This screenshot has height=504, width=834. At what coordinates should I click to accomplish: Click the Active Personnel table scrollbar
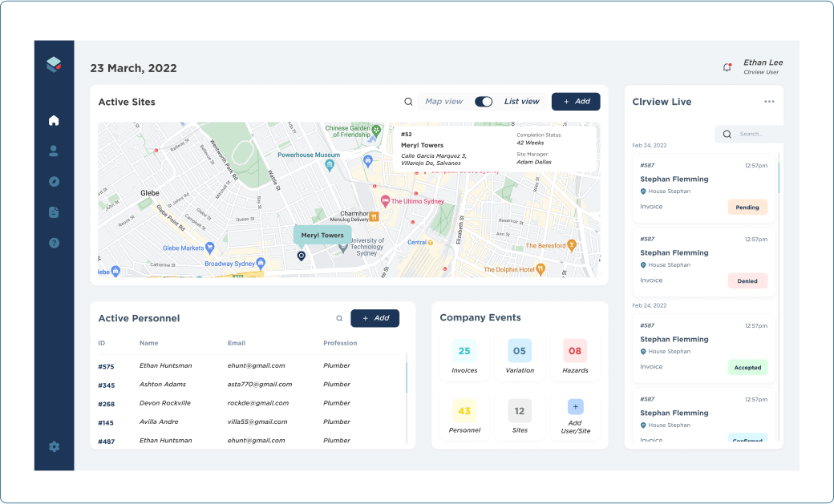pos(407,378)
